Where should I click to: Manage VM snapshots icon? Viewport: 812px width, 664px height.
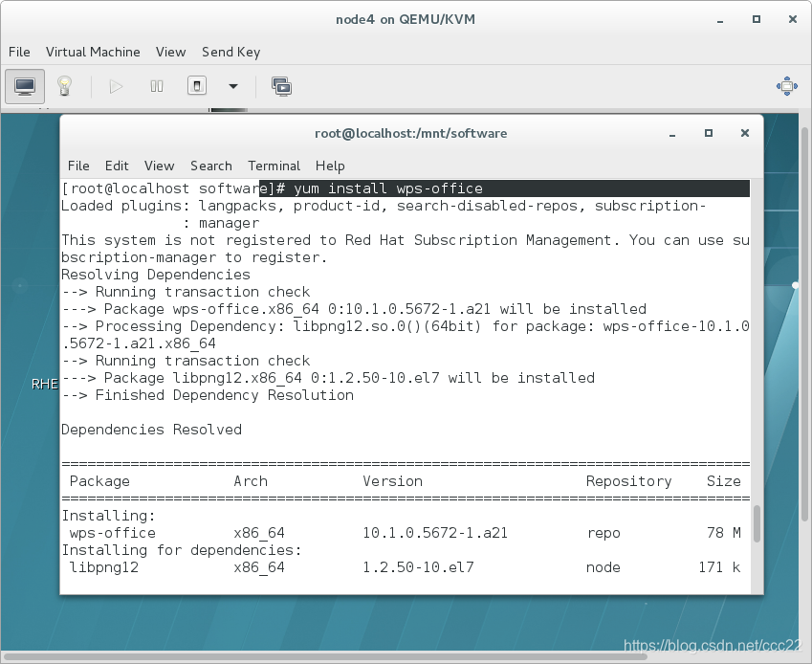[x=282, y=86]
